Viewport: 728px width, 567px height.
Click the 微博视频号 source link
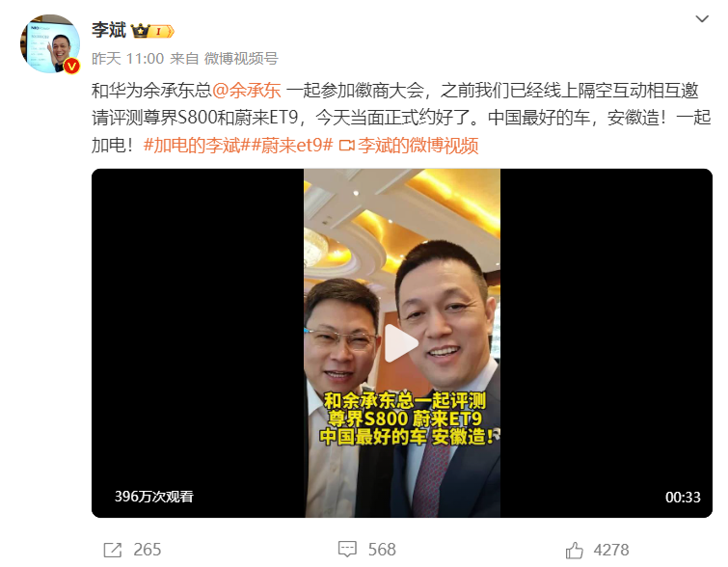pyautogui.click(x=241, y=59)
